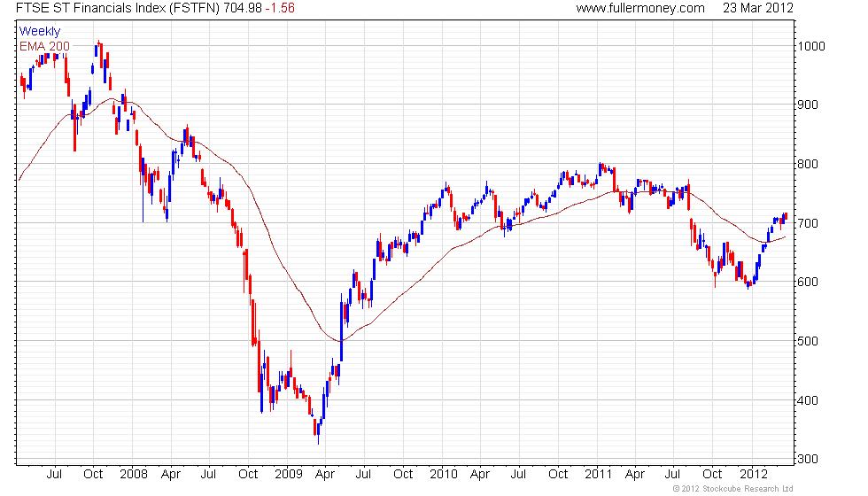Click the 'EMA 200' legend label
Viewport: 868px width, 496px height.
tap(44, 46)
